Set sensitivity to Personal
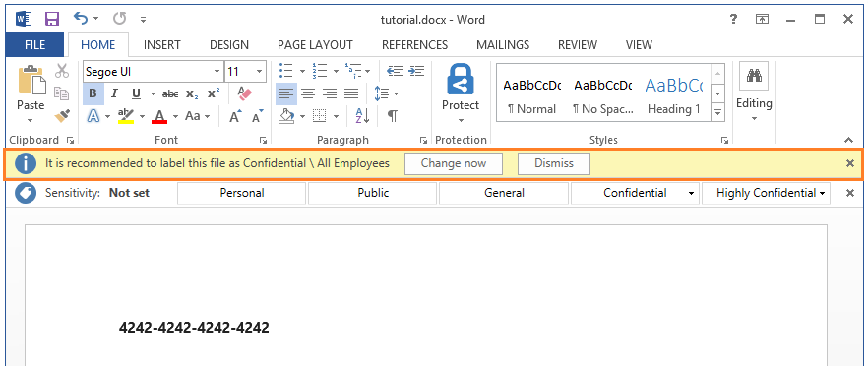The image size is (868, 373). click(242, 193)
